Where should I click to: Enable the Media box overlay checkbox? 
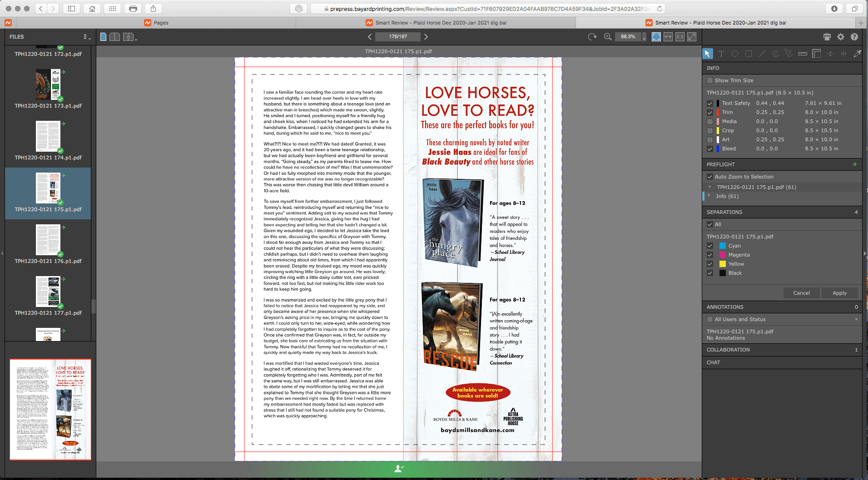coord(710,121)
